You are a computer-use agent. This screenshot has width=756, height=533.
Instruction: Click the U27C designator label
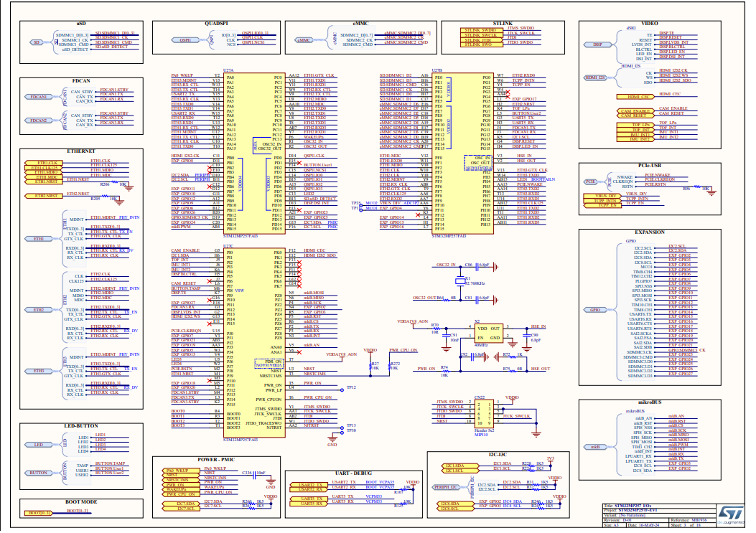tap(228, 246)
